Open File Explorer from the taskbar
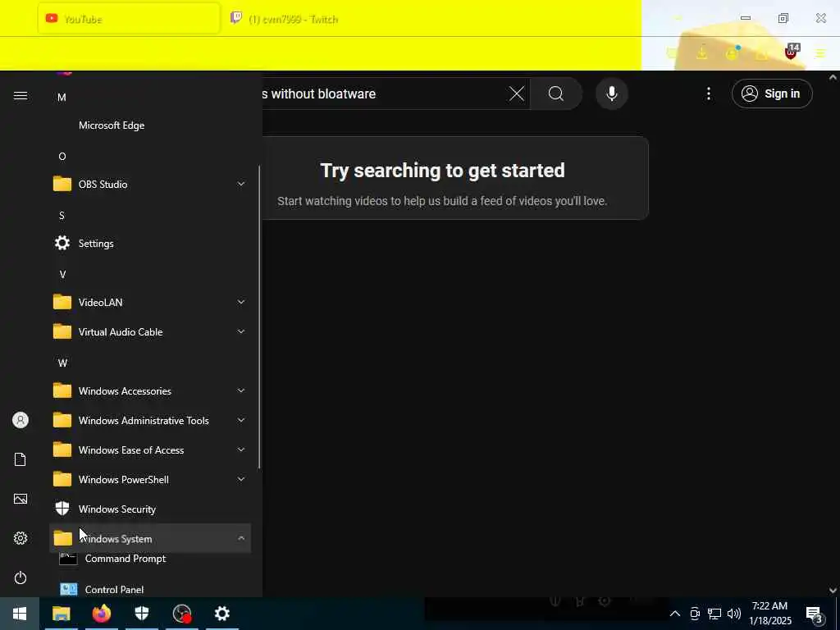Image resolution: width=840 pixels, height=630 pixels. pyautogui.click(x=61, y=614)
